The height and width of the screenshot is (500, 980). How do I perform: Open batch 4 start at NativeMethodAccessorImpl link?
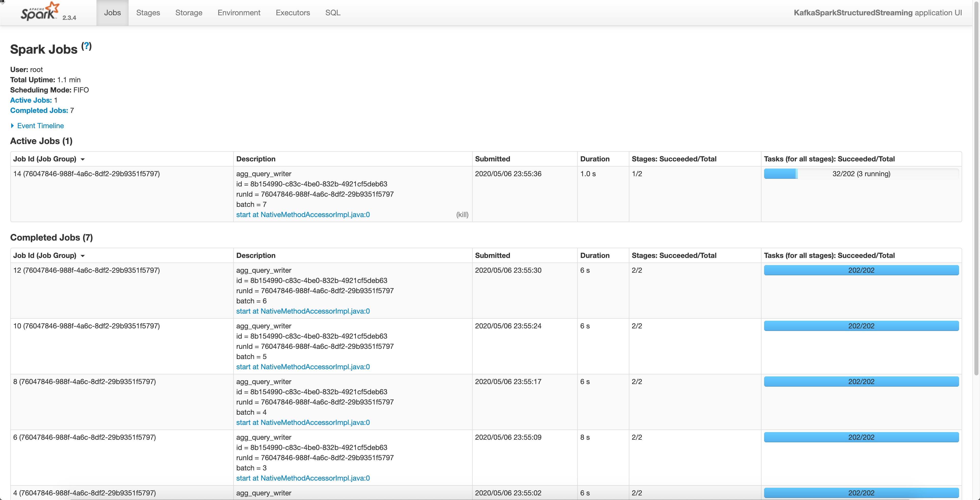pos(303,422)
